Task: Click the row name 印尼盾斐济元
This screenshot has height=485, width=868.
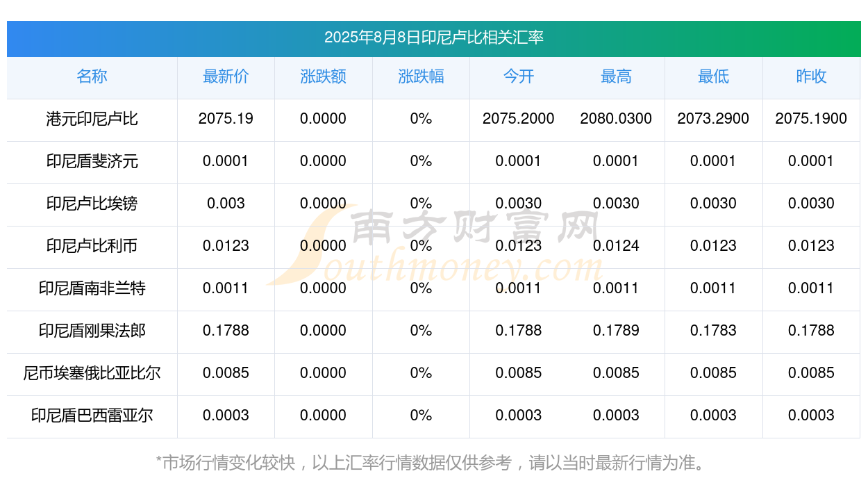Action: (92, 161)
